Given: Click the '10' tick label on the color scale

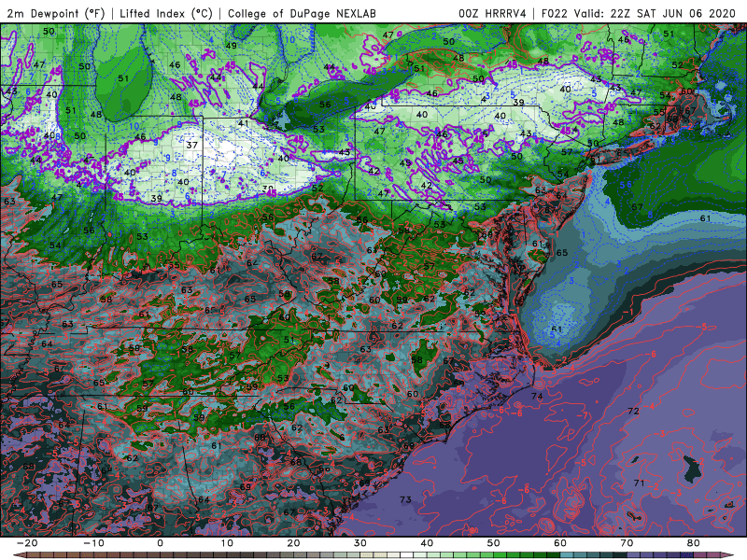Looking at the screenshot, I should 227,543.
